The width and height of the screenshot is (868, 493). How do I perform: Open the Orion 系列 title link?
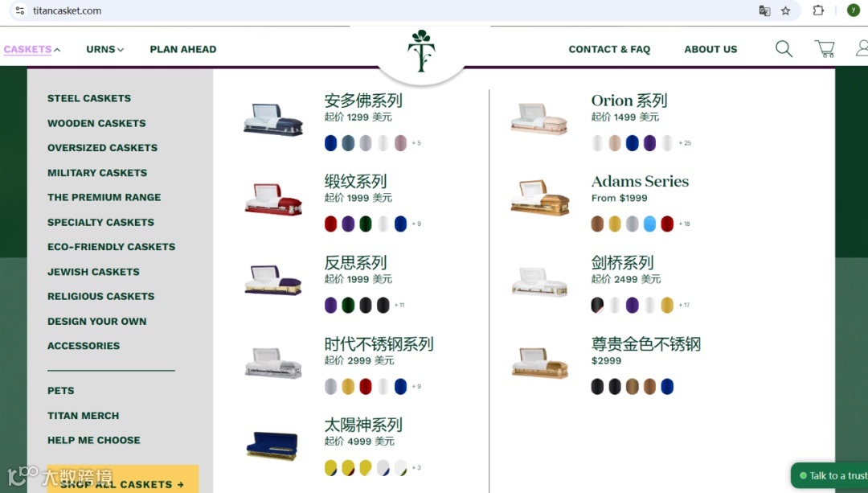pyautogui.click(x=629, y=101)
